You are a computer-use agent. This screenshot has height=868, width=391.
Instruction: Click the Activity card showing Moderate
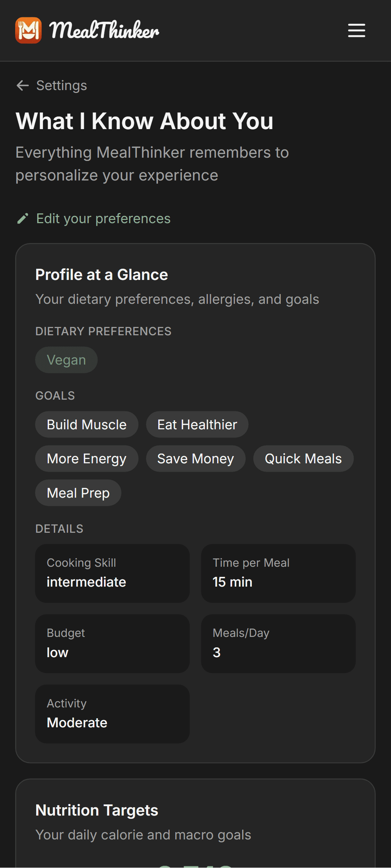(x=112, y=714)
